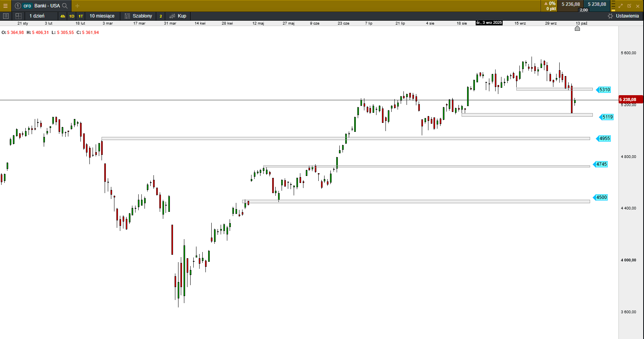This screenshot has width=644, height=339.
Task: Open the hamburger main menu
Action: click(5, 6)
